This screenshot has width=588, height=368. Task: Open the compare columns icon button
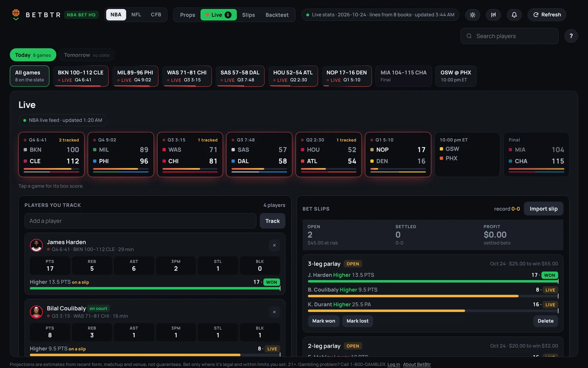point(493,15)
